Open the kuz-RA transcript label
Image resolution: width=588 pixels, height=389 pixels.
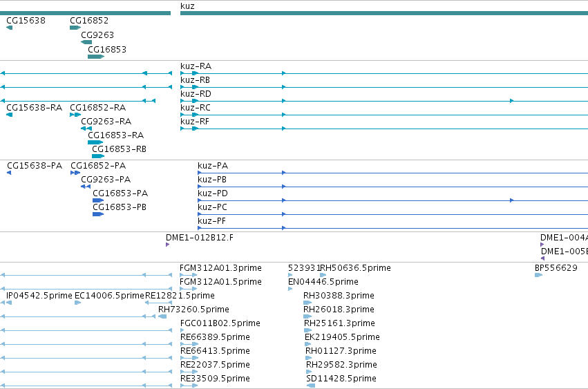(196, 66)
